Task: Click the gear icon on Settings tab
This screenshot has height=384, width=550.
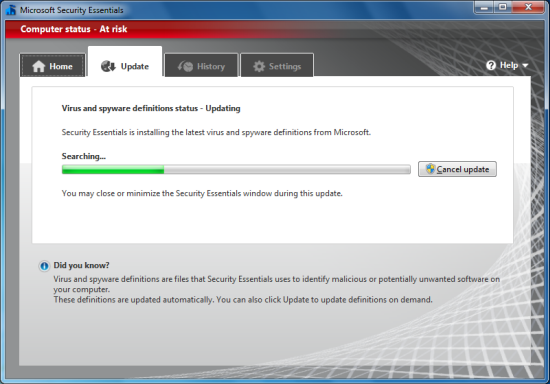Action: click(x=259, y=66)
